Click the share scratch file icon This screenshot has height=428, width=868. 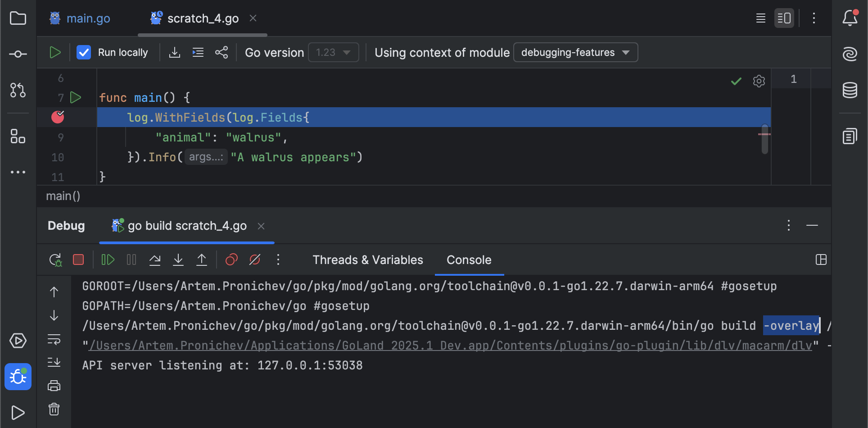pos(222,53)
